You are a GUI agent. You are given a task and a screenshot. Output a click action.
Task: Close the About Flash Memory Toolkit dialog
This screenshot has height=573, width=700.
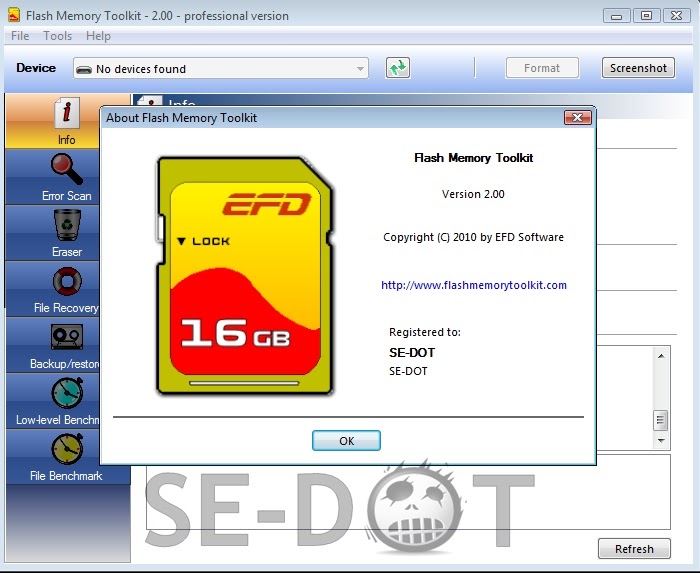point(578,117)
